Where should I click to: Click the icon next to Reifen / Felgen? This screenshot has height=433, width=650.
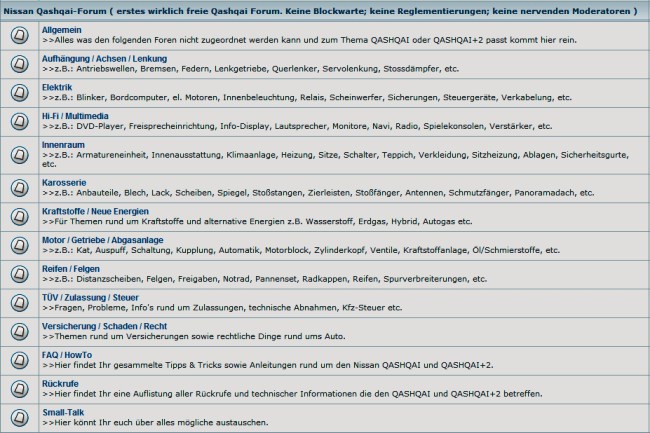click(x=19, y=274)
